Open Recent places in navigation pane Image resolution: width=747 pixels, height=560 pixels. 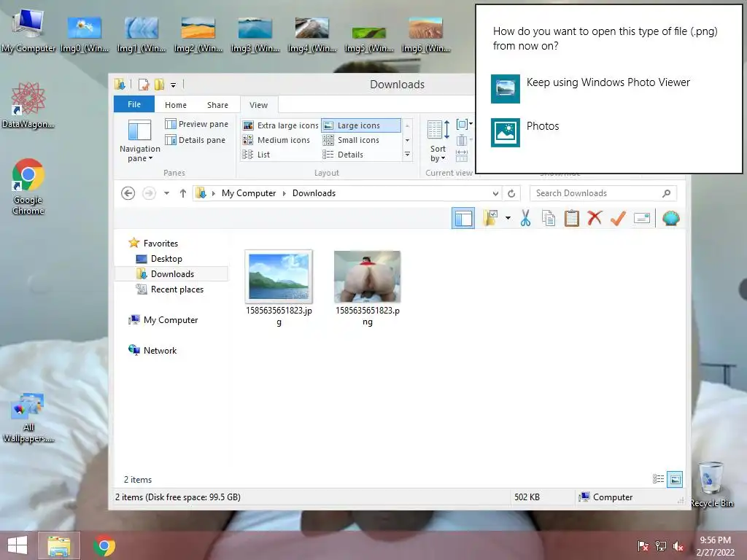169,289
